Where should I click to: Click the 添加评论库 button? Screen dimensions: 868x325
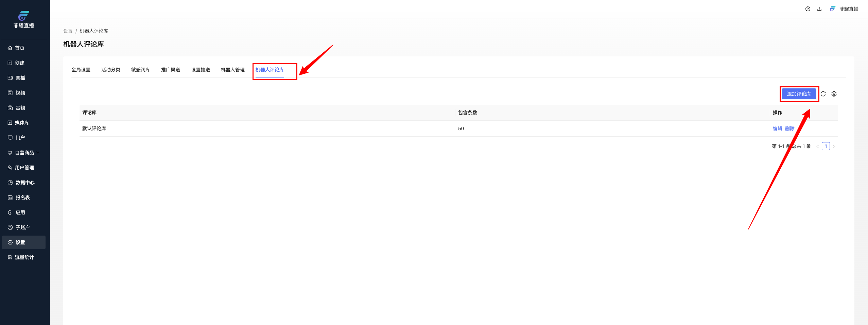(799, 94)
